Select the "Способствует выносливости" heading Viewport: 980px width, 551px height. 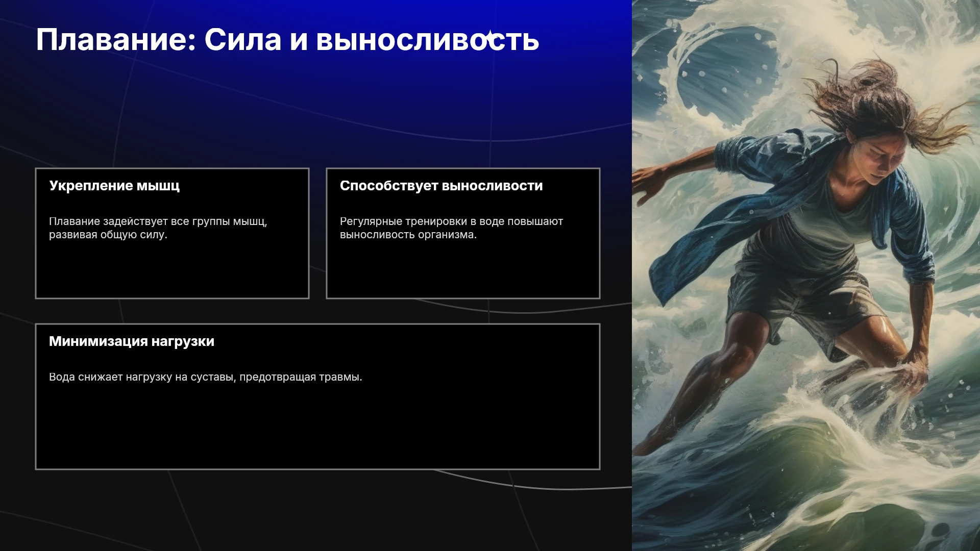point(441,186)
